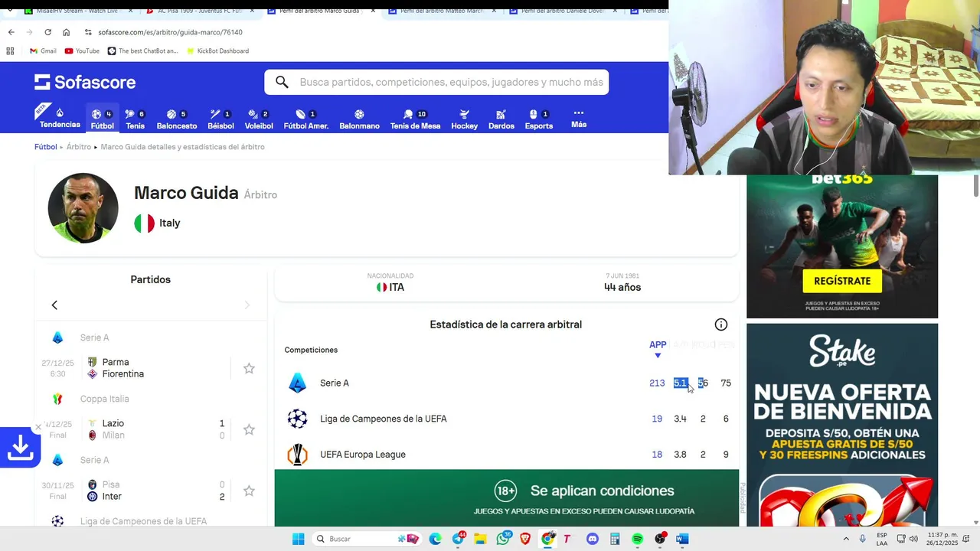This screenshot has width=980, height=551.
Task: Click the Champions League ball logo
Action: 297,419
